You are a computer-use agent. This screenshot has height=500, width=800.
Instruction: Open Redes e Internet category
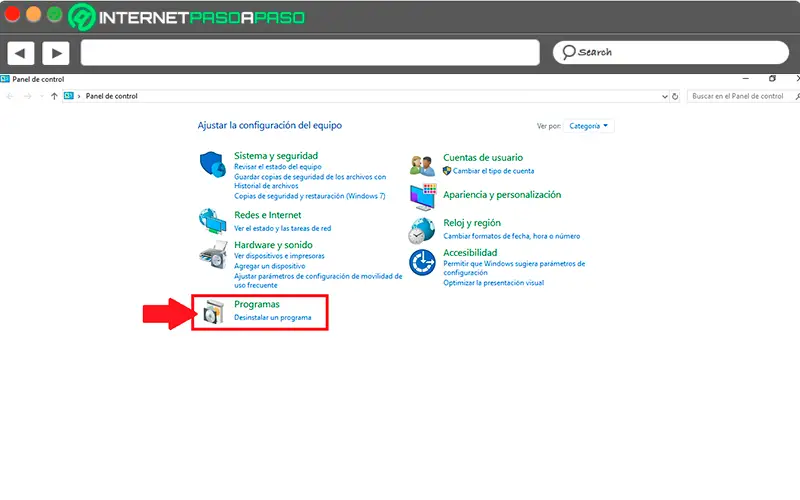(267, 215)
